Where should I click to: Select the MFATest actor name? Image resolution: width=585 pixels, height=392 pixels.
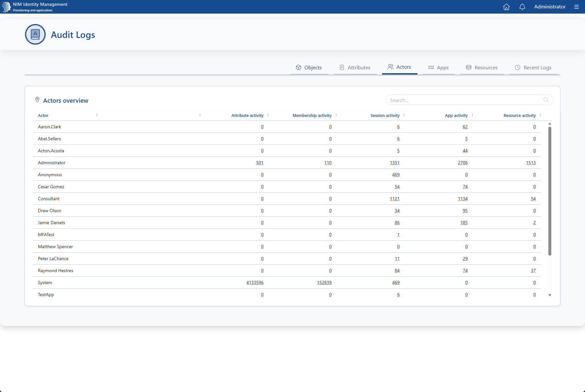tap(46, 235)
